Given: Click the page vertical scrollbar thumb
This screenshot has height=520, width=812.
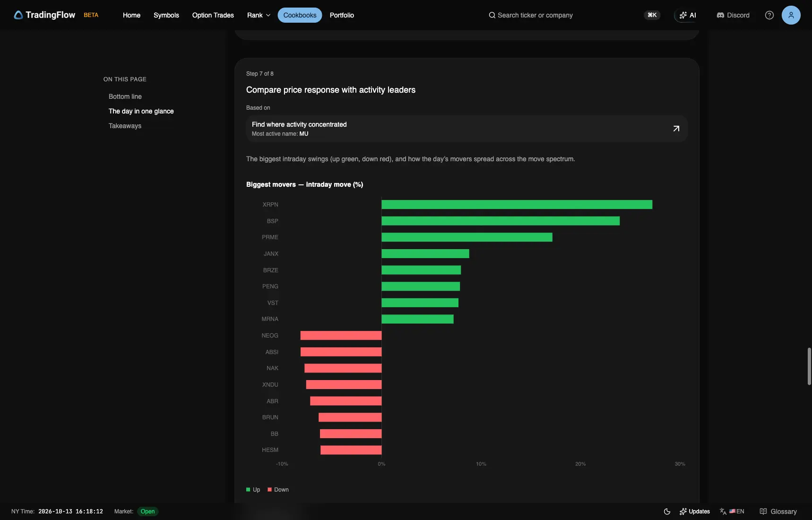Looking at the screenshot, I should (809, 366).
